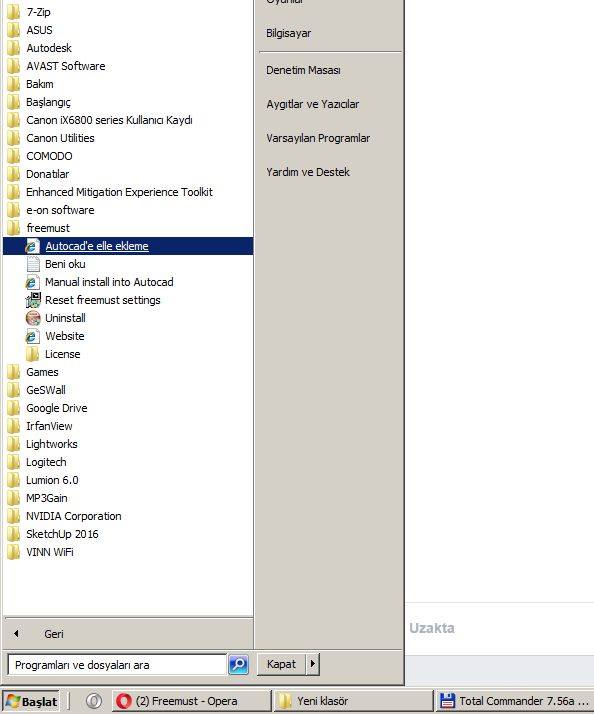Open Canon iX6800 series Kullanıcı Kaydı folder
The height and width of the screenshot is (714, 594).
[x=109, y=120]
